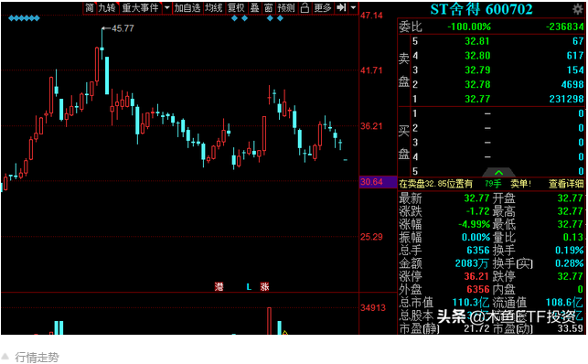This screenshot has height=364, width=588.
Task: Toggle the 预测 forecast tool
Action: tap(286, 7)
